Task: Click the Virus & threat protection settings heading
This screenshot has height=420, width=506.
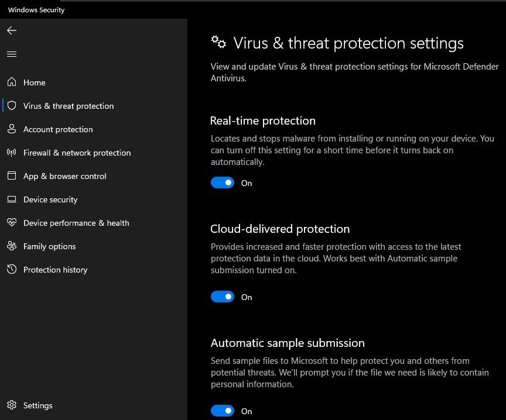Action: (348, 43)
